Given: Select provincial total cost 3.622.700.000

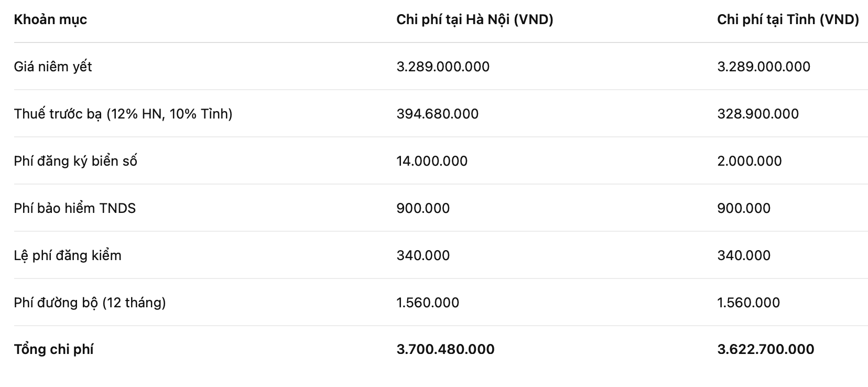Looking at the screenshot, I should (x=765, y=350).
